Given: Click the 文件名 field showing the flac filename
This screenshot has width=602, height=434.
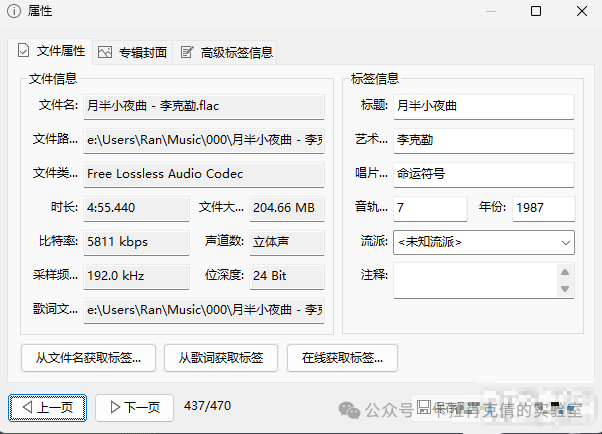Looking at the screenshot, I should (204, 106).
